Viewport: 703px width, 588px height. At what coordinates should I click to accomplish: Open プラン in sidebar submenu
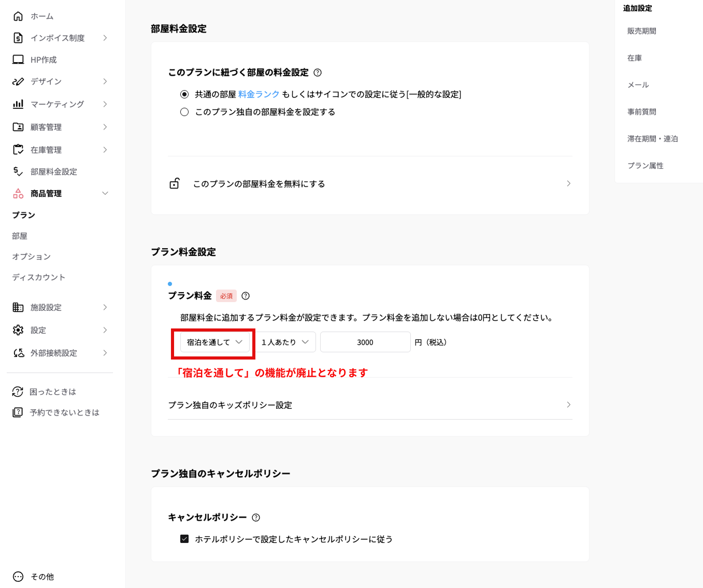coord(24,215)
